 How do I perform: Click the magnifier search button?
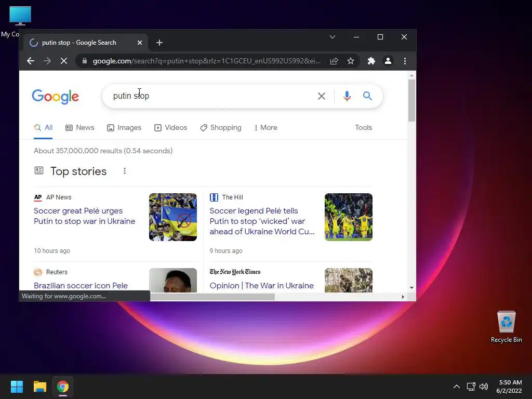[367, 96]
